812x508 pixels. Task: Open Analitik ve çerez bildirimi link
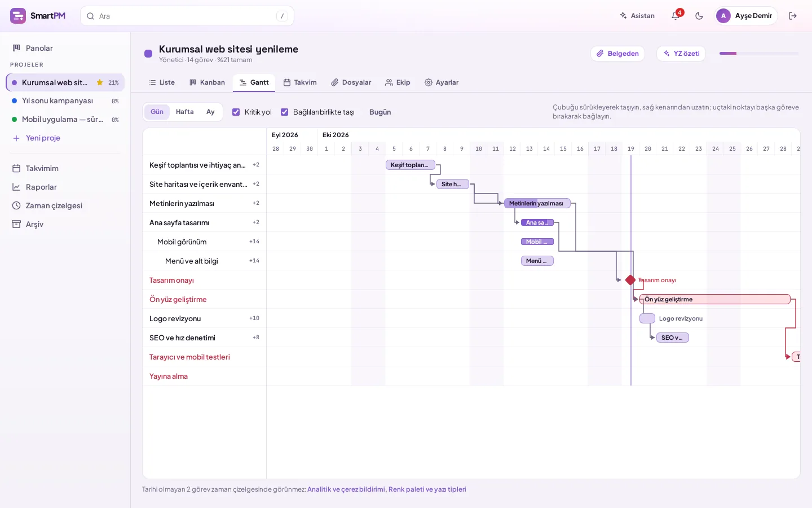346,489
